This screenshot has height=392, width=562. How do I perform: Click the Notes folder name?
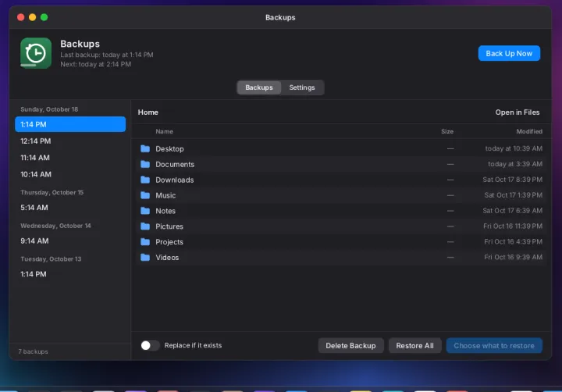point(165,211)
